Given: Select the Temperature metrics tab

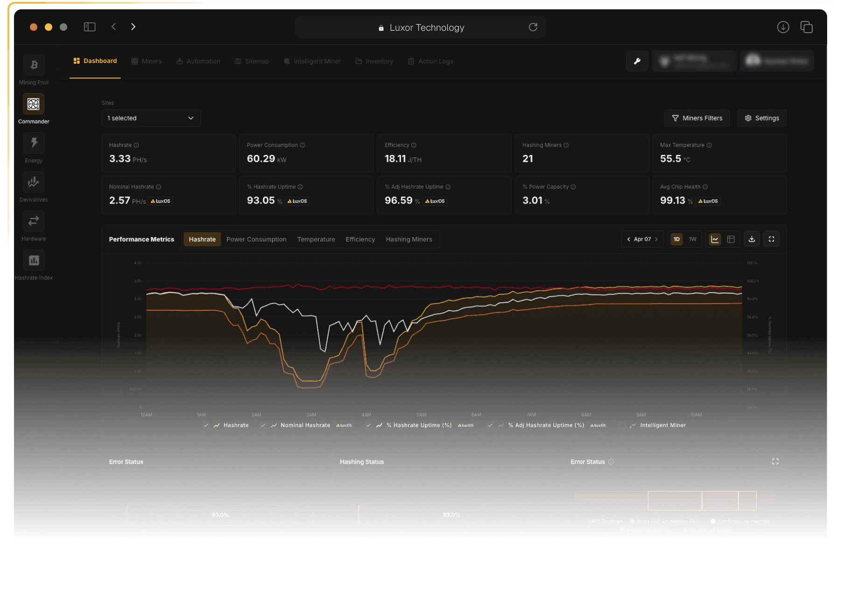Looking at the screenshot, I should (x=316, y=239).
